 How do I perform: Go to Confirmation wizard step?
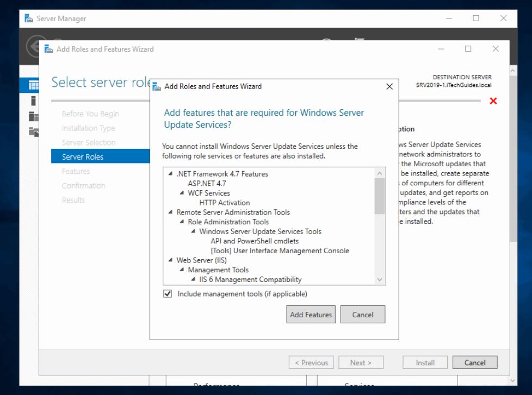[83, 186]
